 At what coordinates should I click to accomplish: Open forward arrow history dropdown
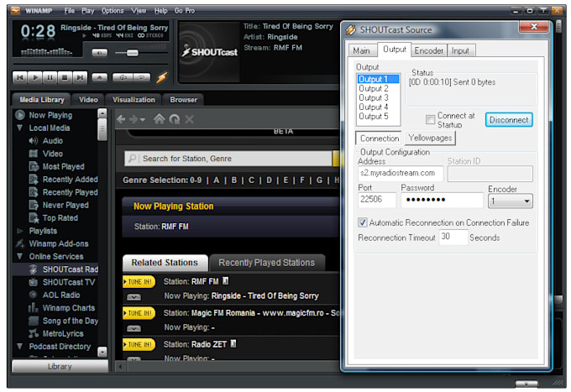click(143, 119)
